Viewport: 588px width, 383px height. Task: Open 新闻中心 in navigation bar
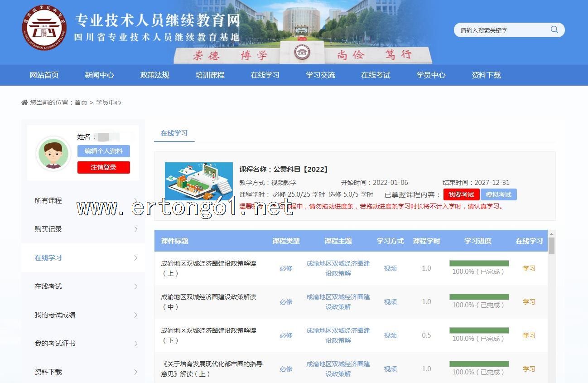coord(99,75)
